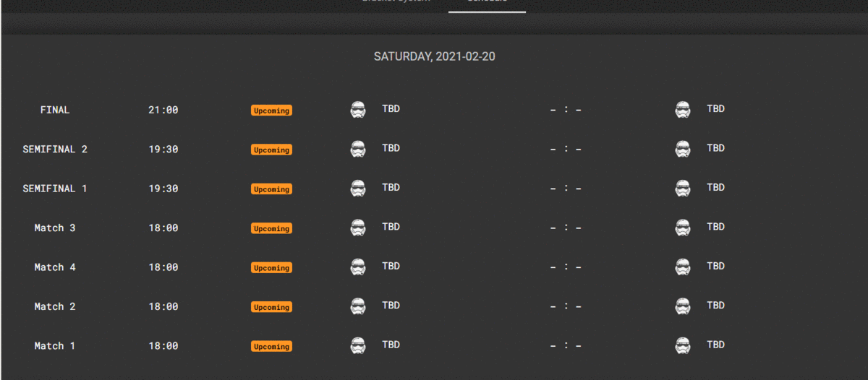Click left team avatar in Match 2 row
868x380 pixels.
[358, 306]
